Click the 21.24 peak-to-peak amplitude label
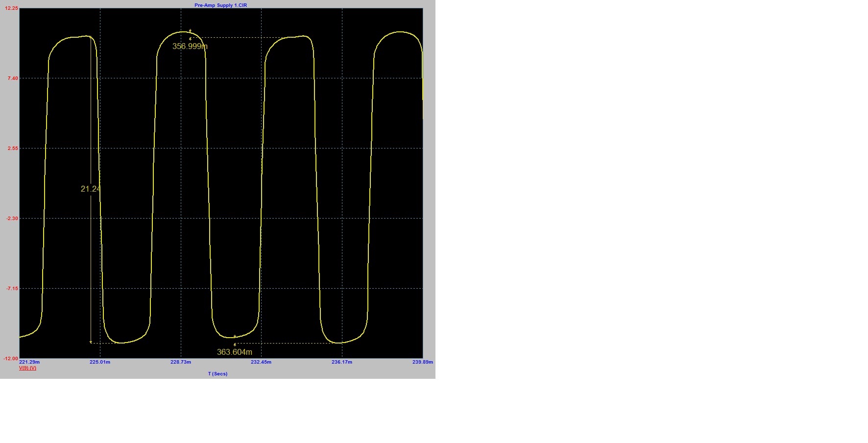 [91, 189]
